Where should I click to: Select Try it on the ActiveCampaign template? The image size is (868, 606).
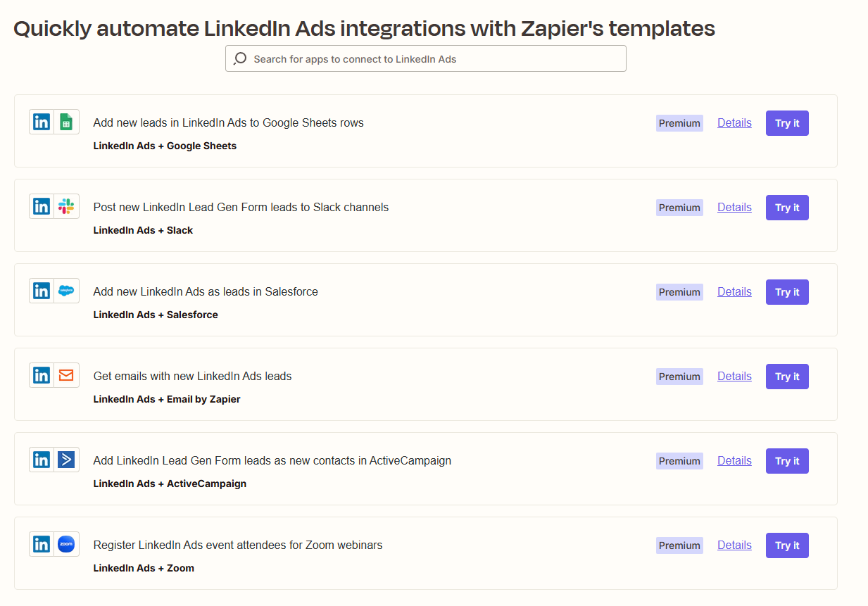pos(787,461)
